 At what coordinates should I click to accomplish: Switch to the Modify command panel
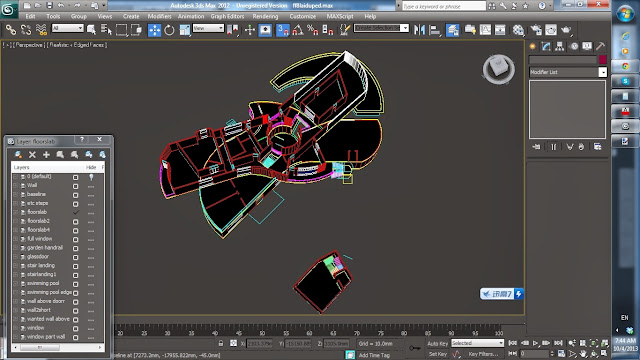point(546,47)
